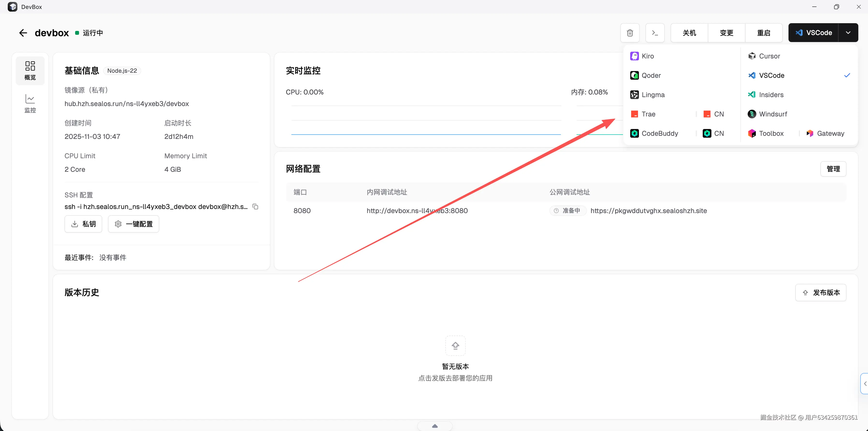Go back with the arrow icon
Viewport: 868px width, 431px height.
pyautogui.click(x=23, y=33)
